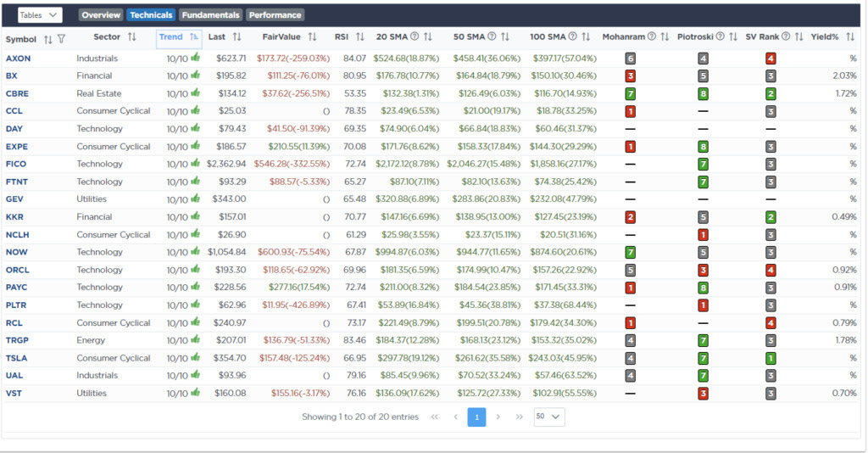Open the CCL symbol link
Viewport: 868px width, 453px height.
click(14, 111)
